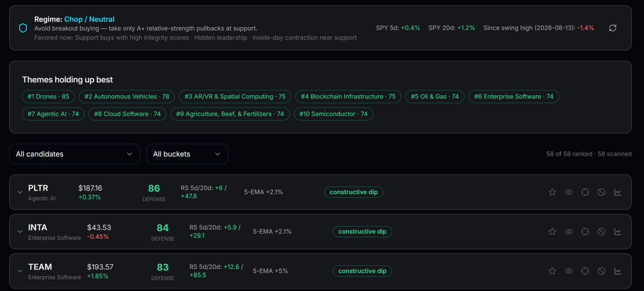Click the crosshair target icon for PLTR
The image size is (644, 291).
tap(585, 192)
